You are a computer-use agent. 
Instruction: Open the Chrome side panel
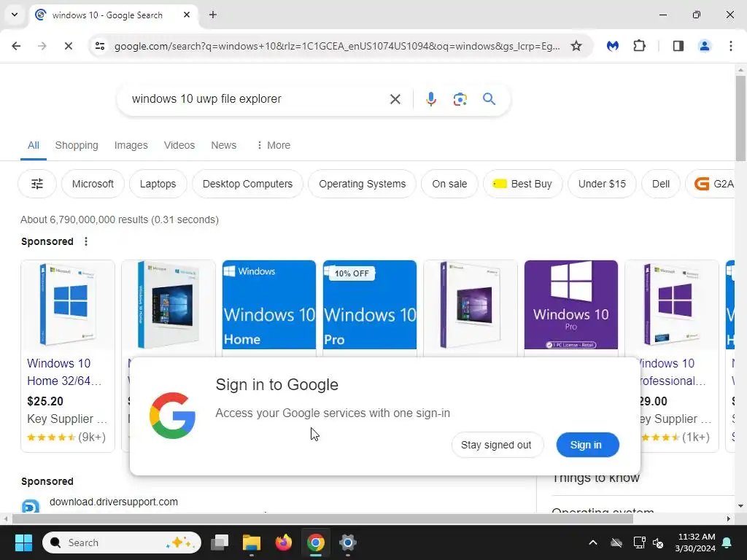pyautogui.click(x=678, y=46)
